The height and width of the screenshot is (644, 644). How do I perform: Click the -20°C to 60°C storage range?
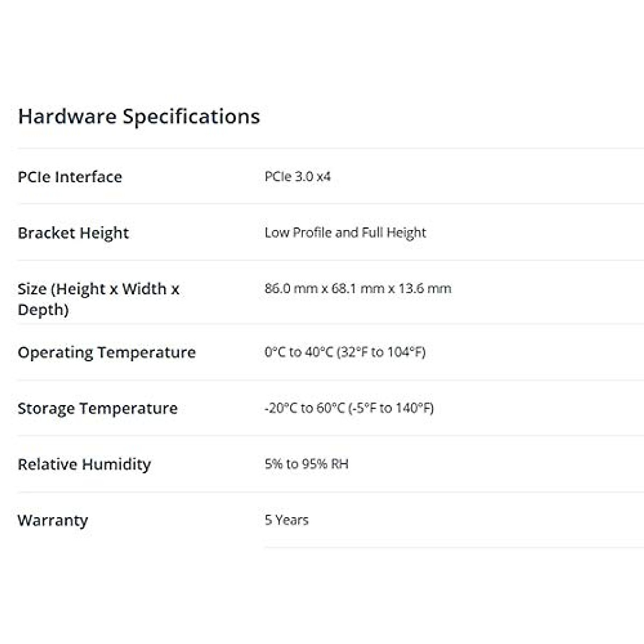[x=304, y=408]
